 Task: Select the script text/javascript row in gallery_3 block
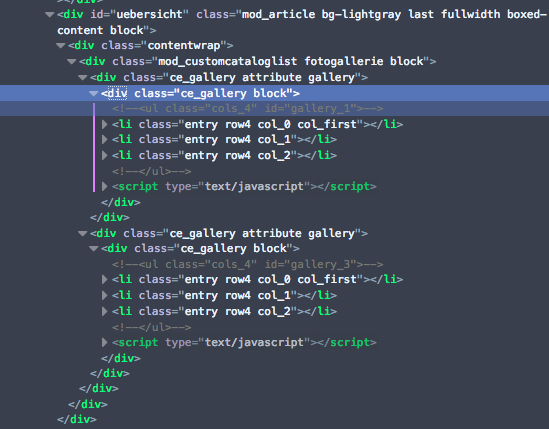(244, 342)
